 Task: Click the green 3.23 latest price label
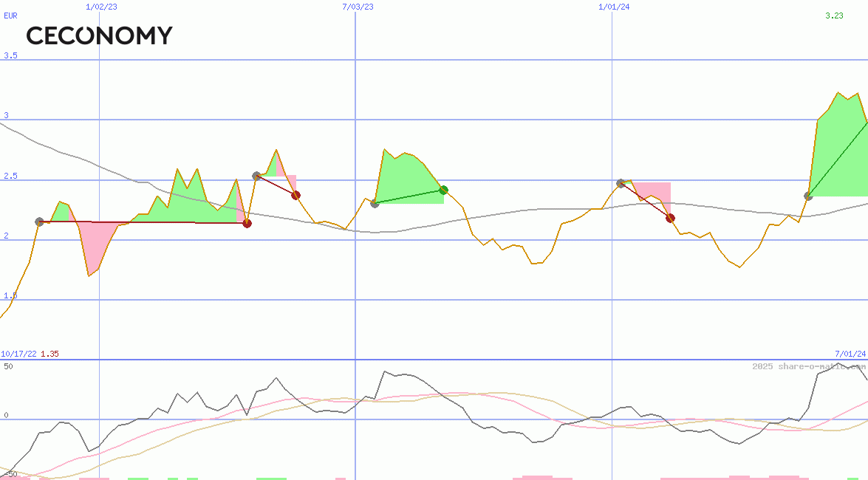(834, 16)
